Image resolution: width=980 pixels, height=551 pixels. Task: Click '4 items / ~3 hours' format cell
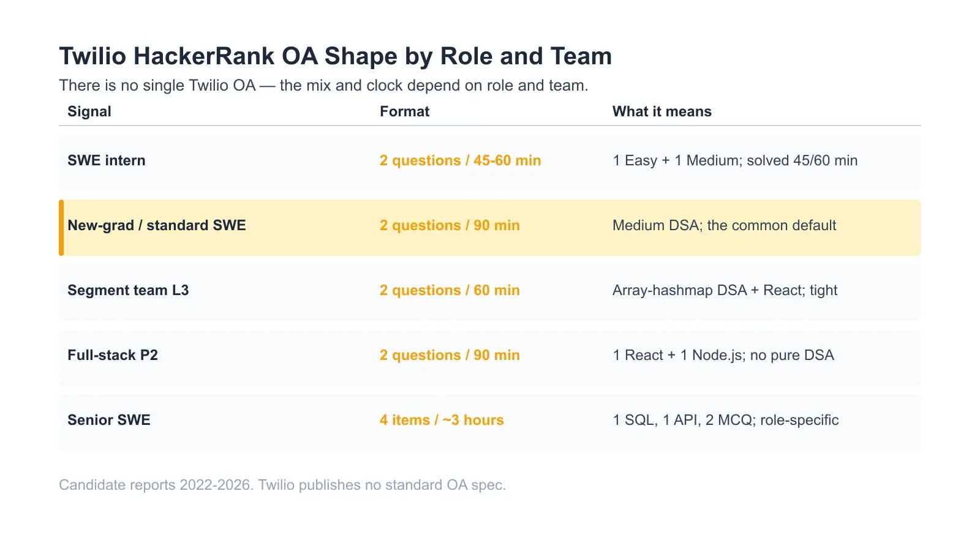pos(442,420)
